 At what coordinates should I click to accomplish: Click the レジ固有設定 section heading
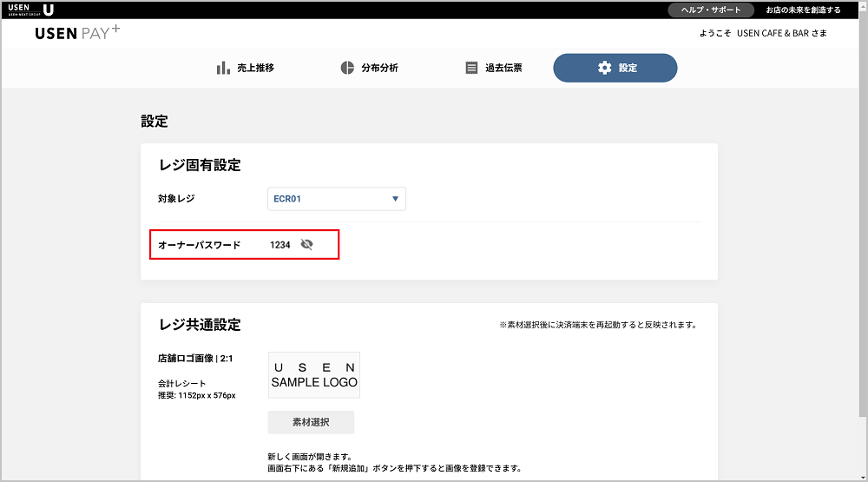[x=200, y=165]
